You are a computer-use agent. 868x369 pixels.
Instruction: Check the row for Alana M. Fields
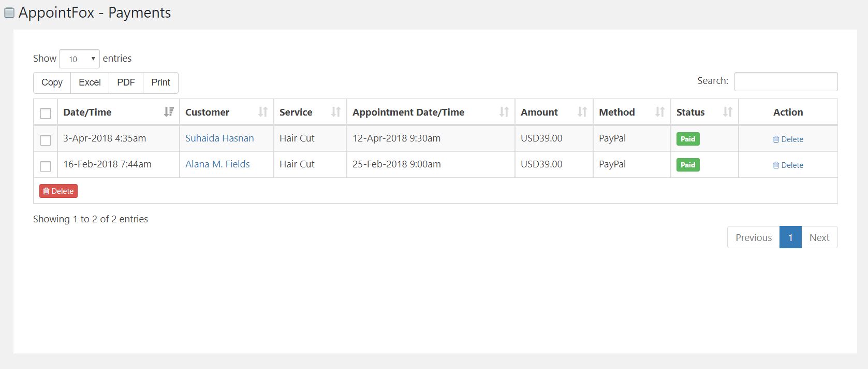click(x=46, y=166)
